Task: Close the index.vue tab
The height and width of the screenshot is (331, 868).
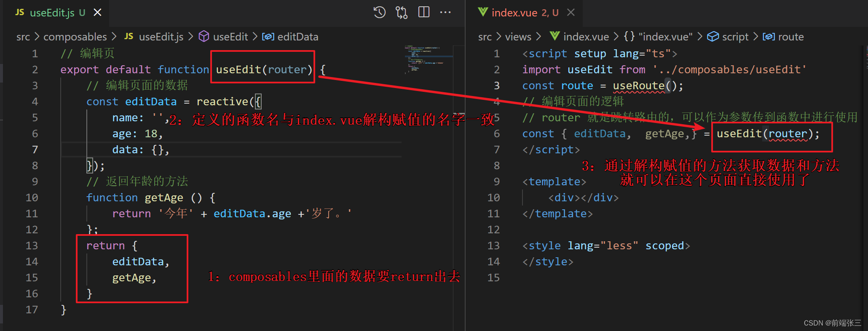Action: (x=571, y=13)
